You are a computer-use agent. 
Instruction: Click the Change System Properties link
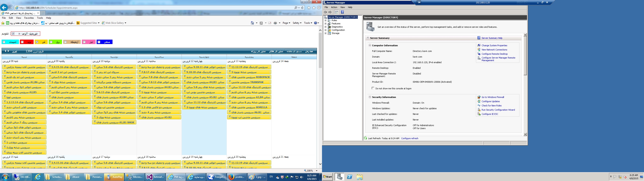pos(494,45)
